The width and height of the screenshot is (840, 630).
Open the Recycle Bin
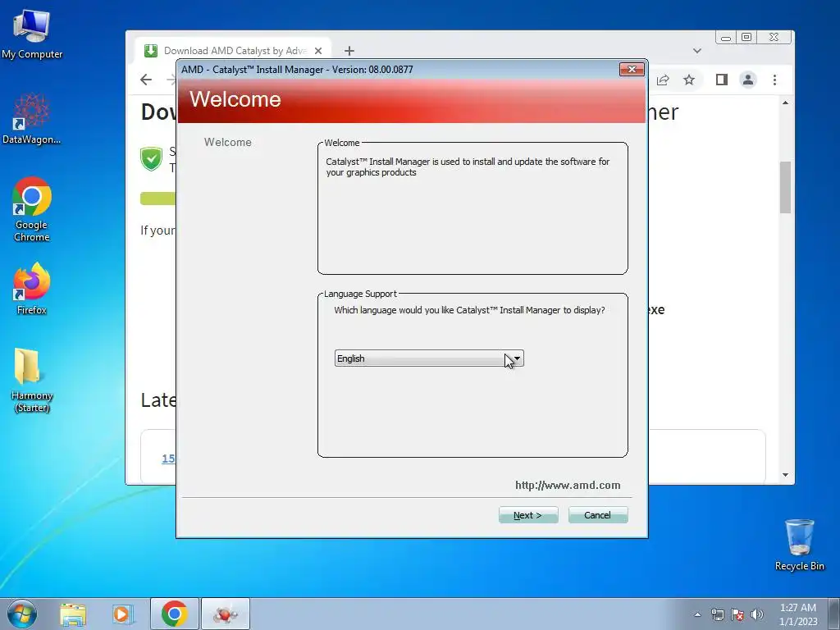[799, 545]
